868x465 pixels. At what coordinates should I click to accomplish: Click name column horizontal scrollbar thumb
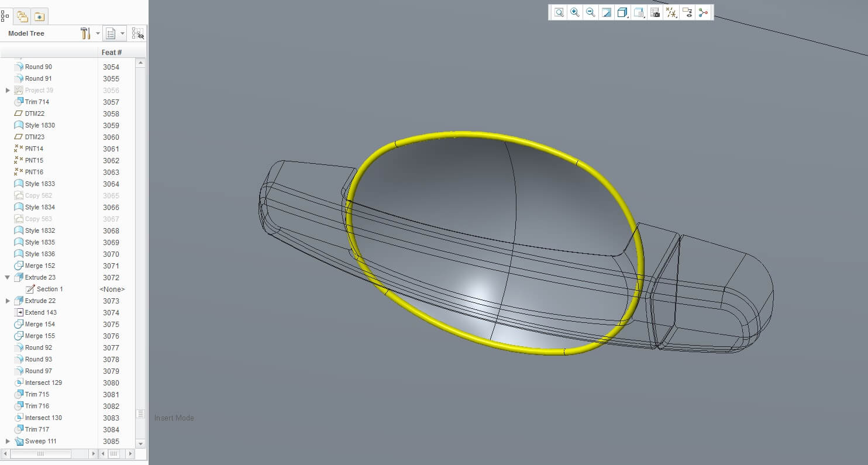[40, 454]
